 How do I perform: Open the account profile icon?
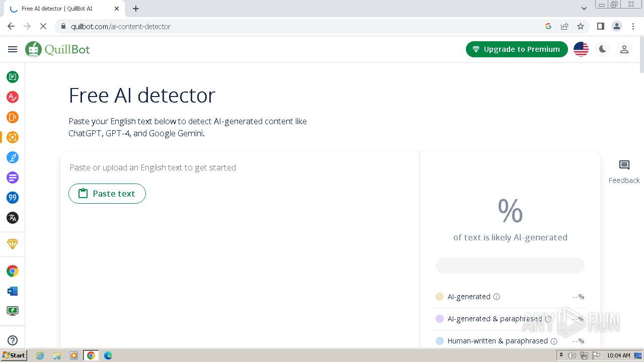(x=624, y=49)
